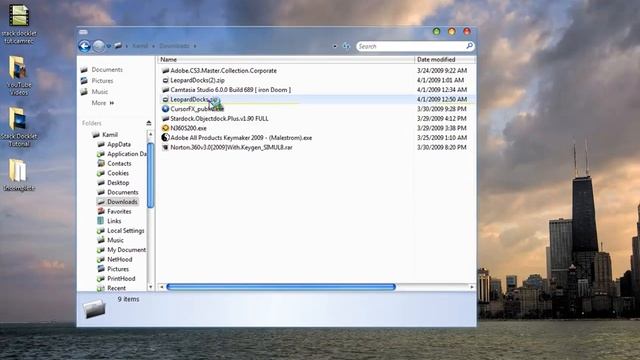Select Adobe.CS3.Master.Collection.Corporate folder

(223, 71)
